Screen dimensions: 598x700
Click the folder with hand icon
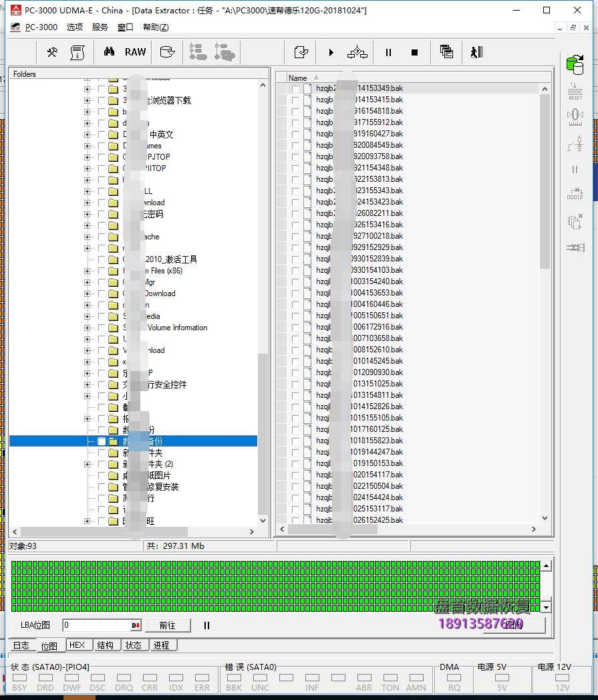pyautogui.click(x=167, y=52)
